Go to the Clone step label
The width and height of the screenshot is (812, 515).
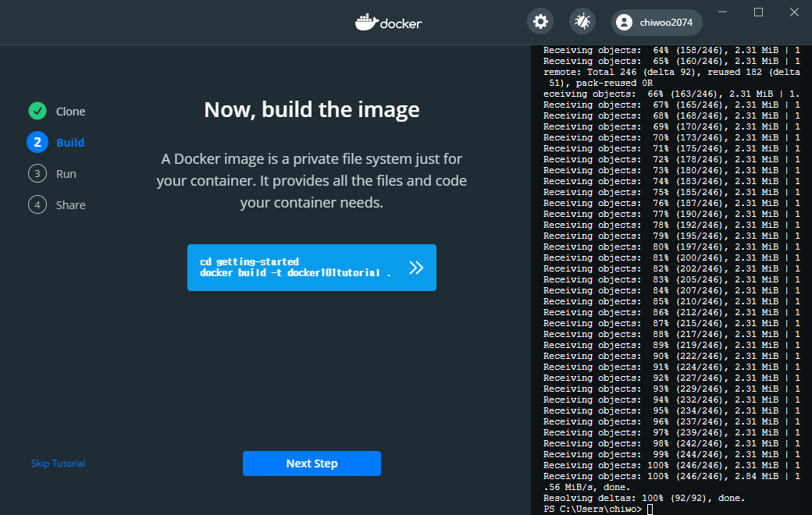[x=70, y=112]
